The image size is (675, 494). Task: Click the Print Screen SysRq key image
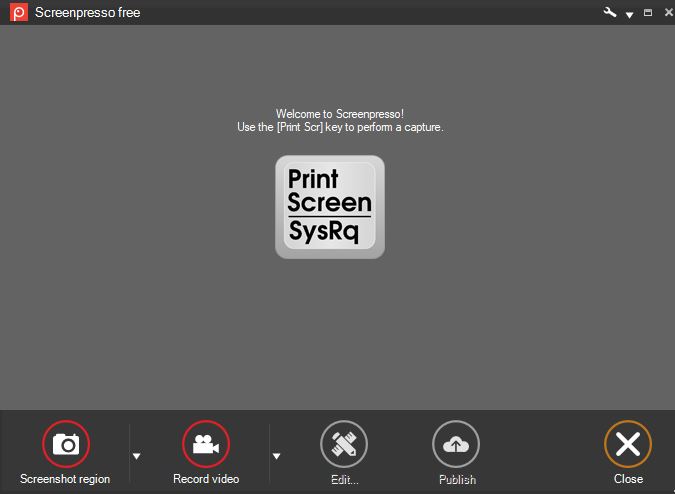pyautogui.click(x=330, y=207)
